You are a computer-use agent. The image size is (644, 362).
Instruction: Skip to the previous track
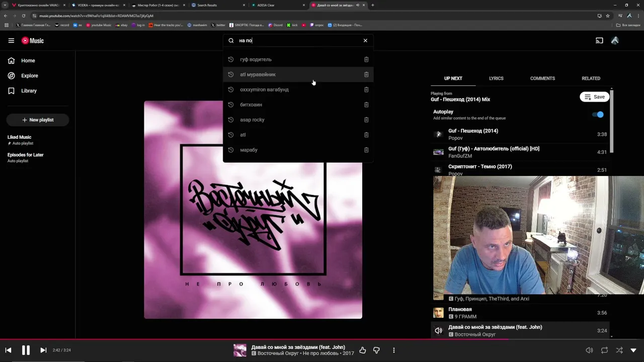coord(8,350)
